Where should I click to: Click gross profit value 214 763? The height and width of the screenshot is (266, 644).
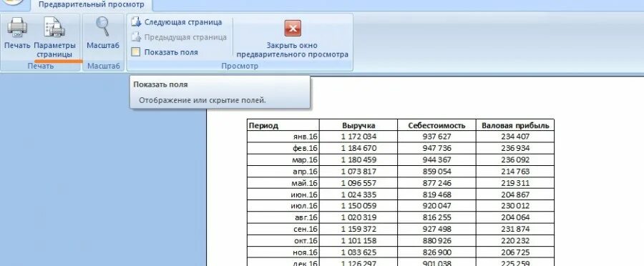pyautogui.click(x=515, y=171)
